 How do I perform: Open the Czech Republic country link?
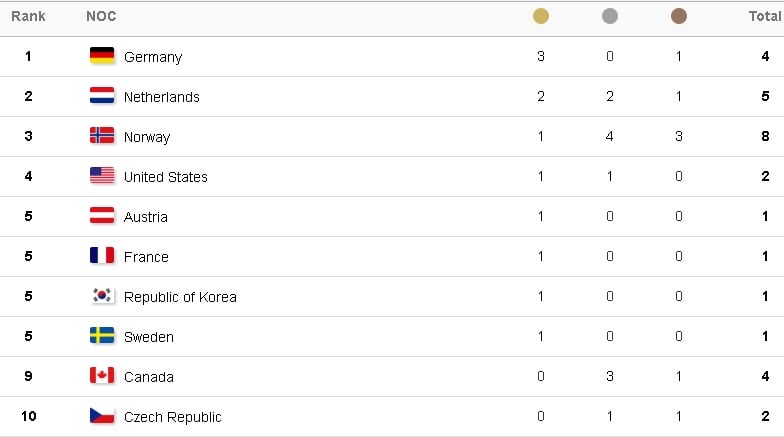pyautogui.click(x=172, y=417)
